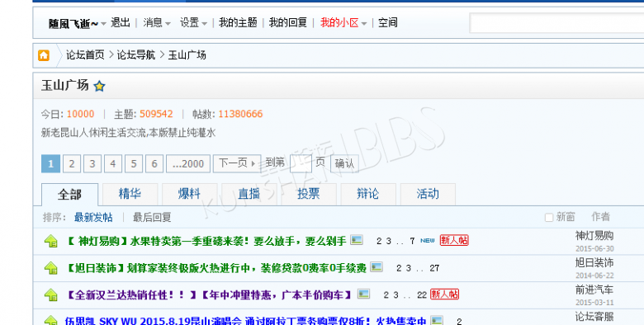The width and height of the screenshot is (644, 325).
Task: Click author name 神灯易购
Action: (x=594, y=236)
